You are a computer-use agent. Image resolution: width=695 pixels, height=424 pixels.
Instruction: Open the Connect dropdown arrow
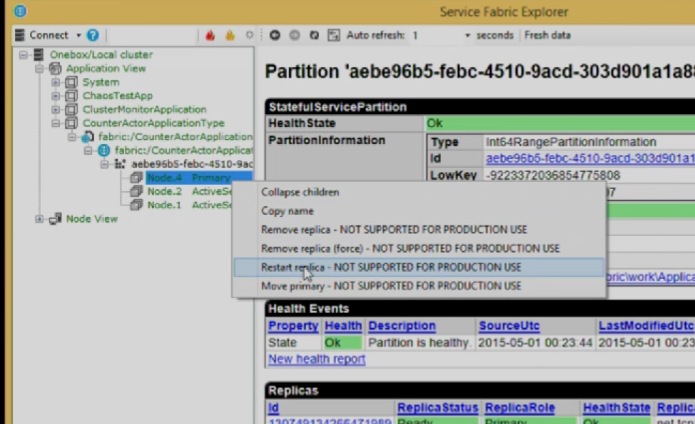pyautogui.click(x=78, y=35)
